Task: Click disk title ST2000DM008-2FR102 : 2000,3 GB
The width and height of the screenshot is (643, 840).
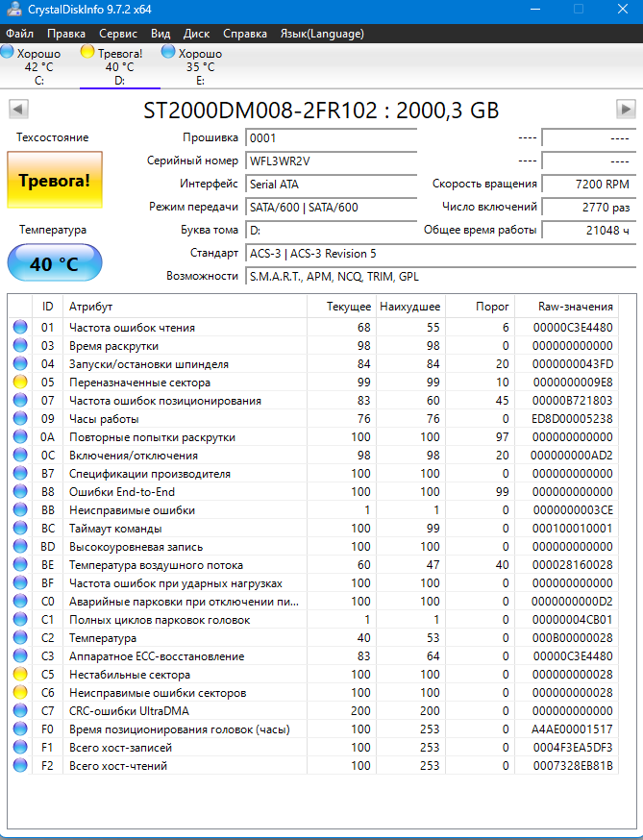Action: pos(321,111)
